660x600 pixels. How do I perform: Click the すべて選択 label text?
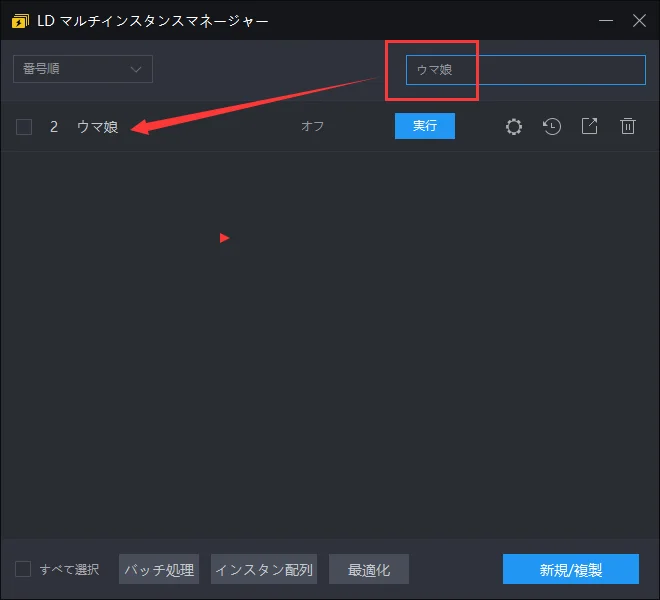69,569
